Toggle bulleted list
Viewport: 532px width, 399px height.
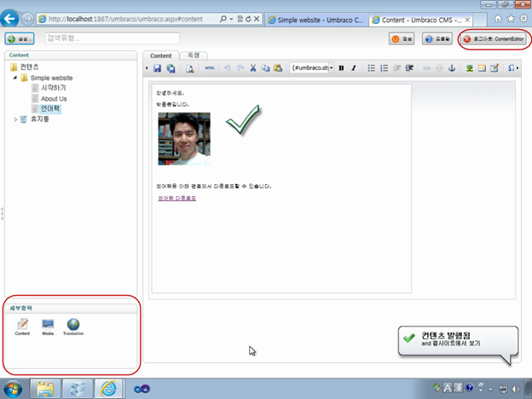371,68
